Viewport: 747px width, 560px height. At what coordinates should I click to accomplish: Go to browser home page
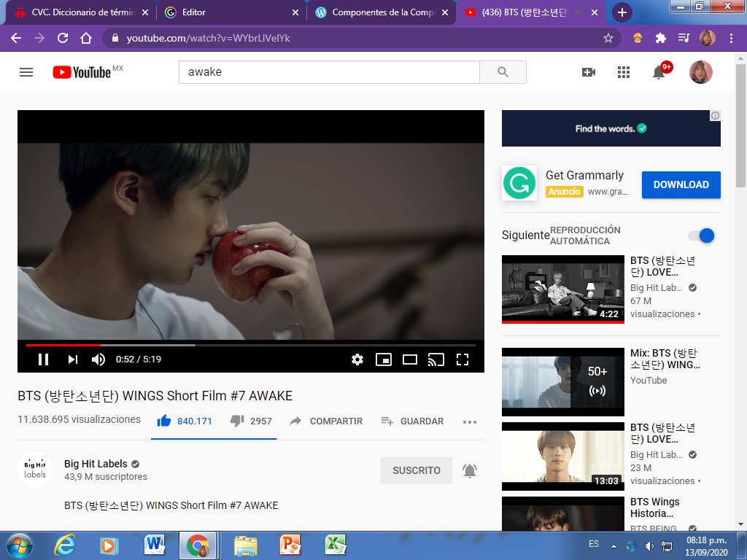(x=86, y=38)
